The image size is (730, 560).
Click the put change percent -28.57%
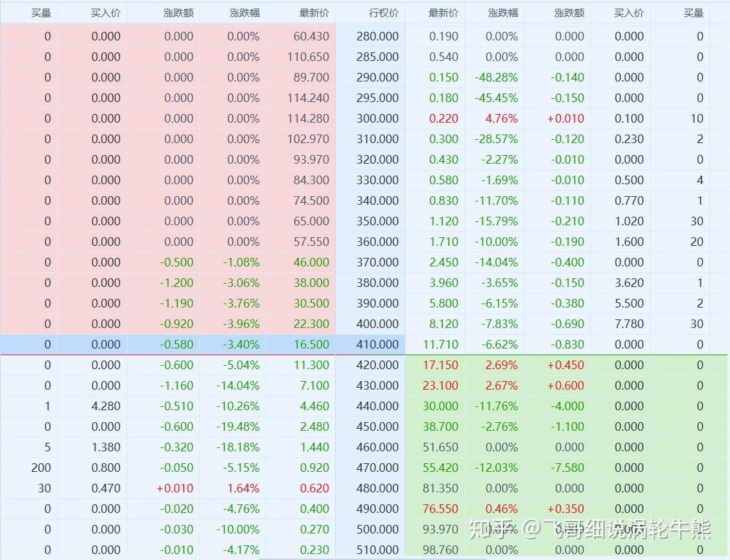[x=495, y=139]
